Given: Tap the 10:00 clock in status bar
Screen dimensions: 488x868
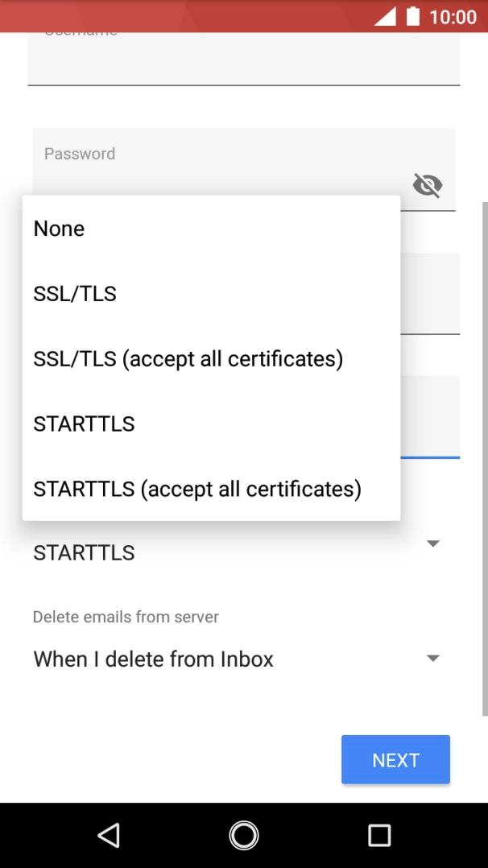Looking at the screenshot, I should coord(453,17).
